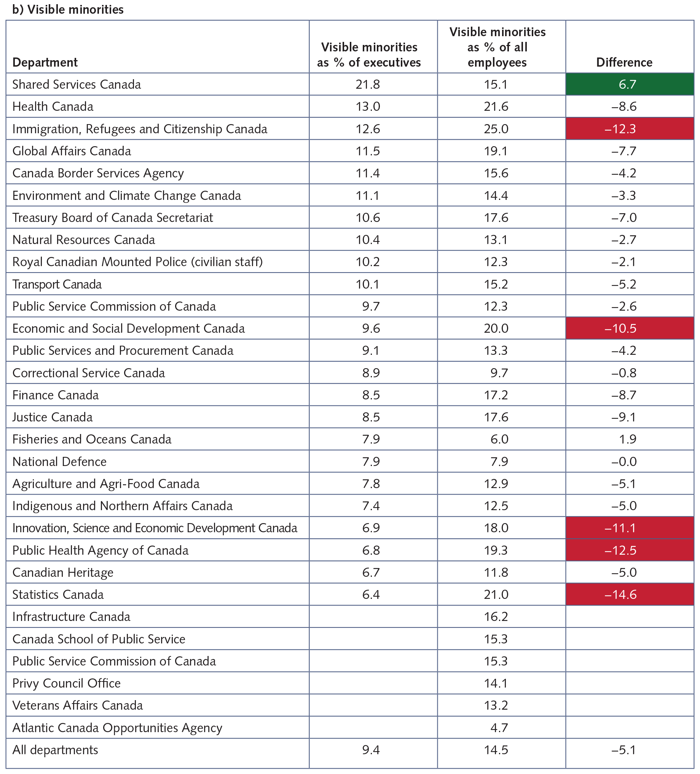Click the 13.1 value for Natural Resources Canada

click(x=496, y=239)
